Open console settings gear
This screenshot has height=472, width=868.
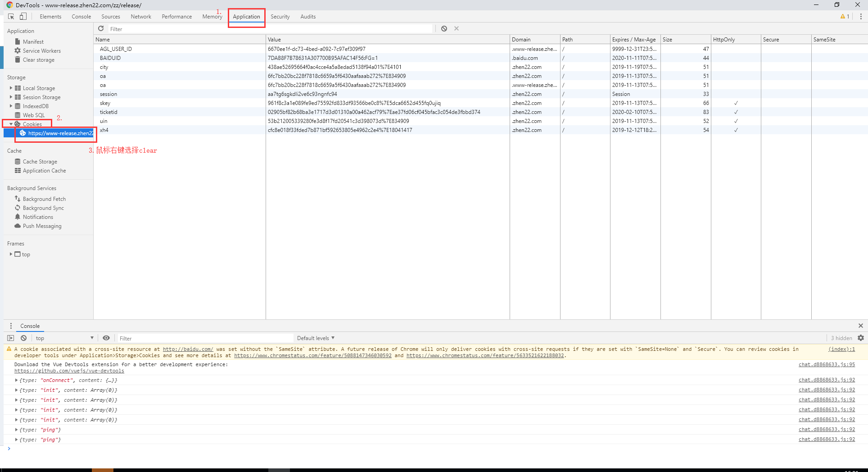coord(861,338)
